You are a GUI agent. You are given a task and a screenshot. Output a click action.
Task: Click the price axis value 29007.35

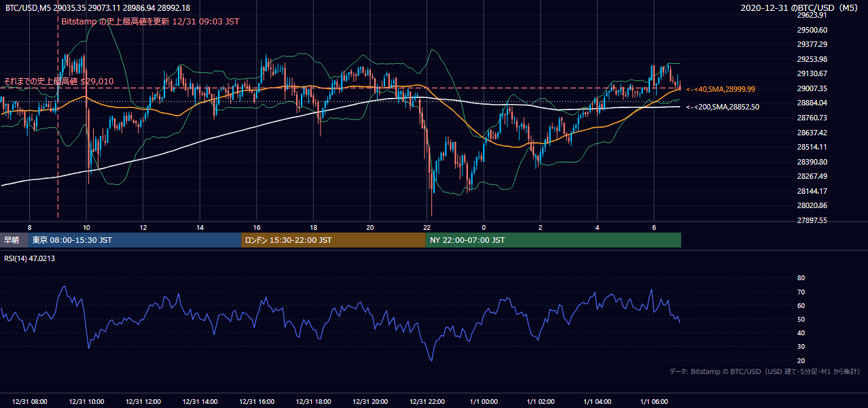[812, 88]
